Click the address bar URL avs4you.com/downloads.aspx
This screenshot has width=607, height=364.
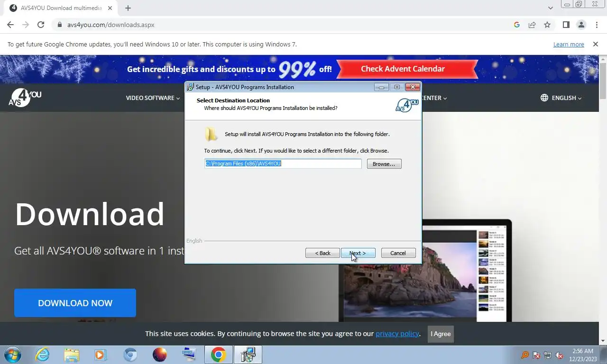coord(110,25)
